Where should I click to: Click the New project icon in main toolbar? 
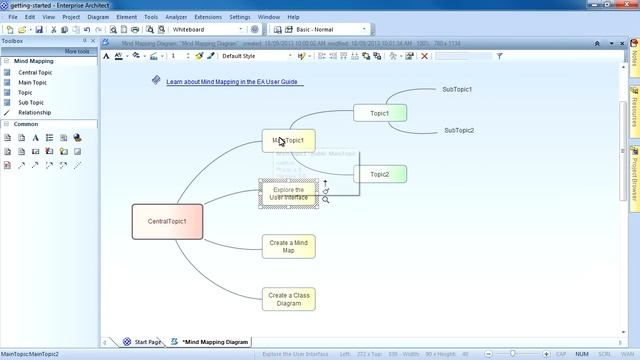pyautogui.click(x=10, y=29)
